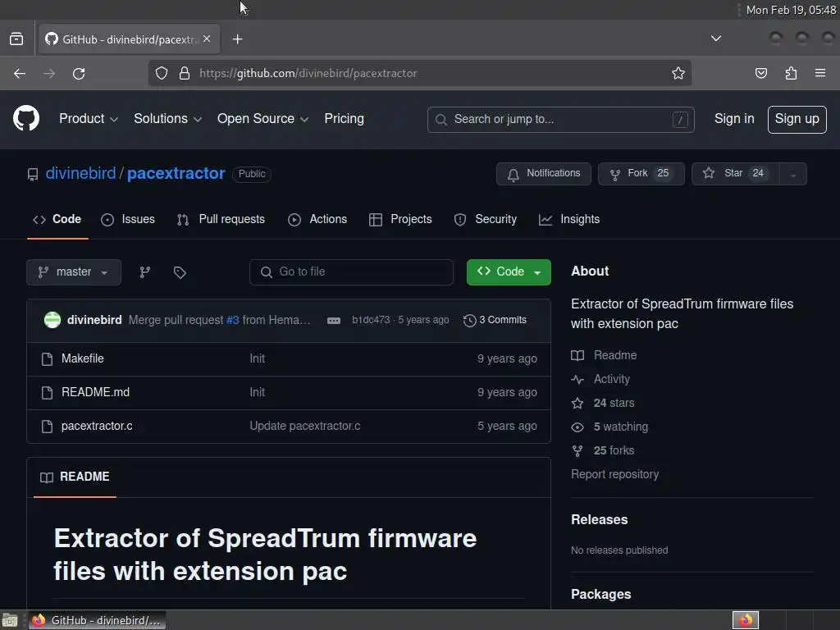Click the desktop menu icon in taskbar
The image size is (840, 630).
pos(10,620)
